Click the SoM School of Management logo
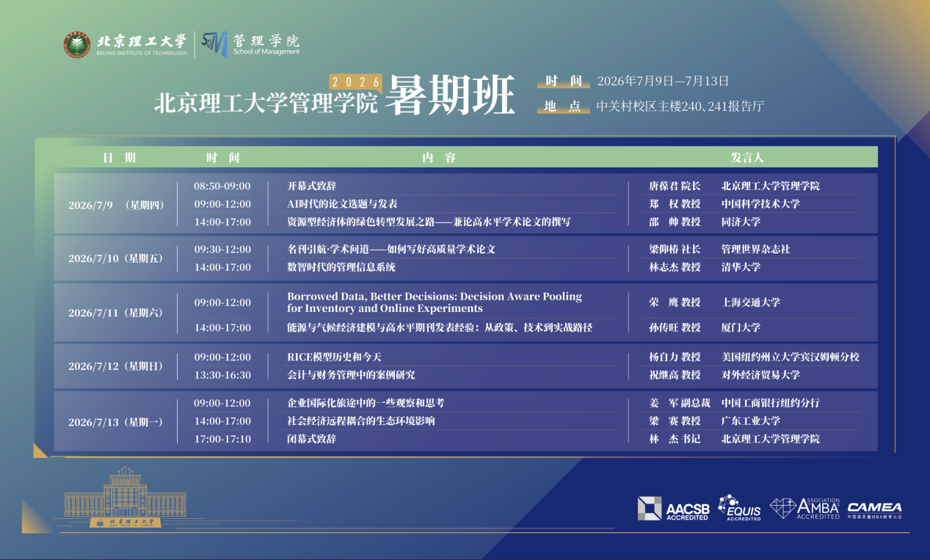930x560 pixels. [x=250, y=43]
